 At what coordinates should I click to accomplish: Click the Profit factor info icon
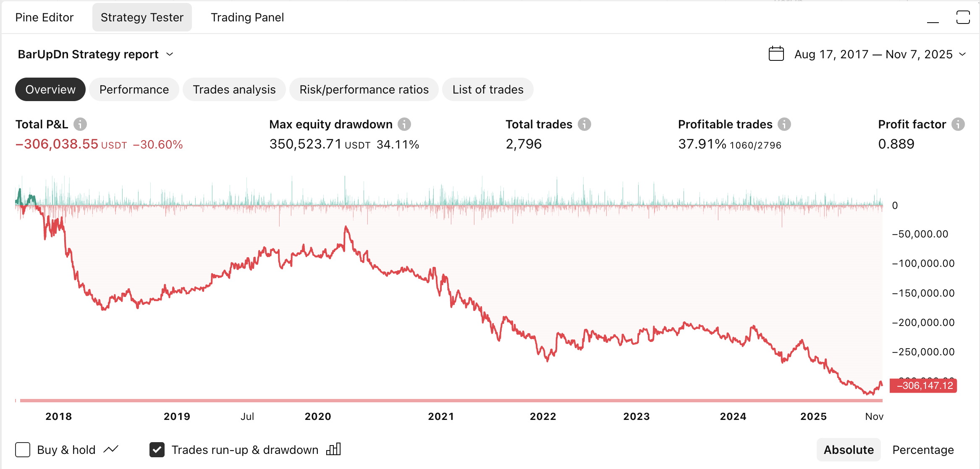pyautogui.click(x=958, y=124)
